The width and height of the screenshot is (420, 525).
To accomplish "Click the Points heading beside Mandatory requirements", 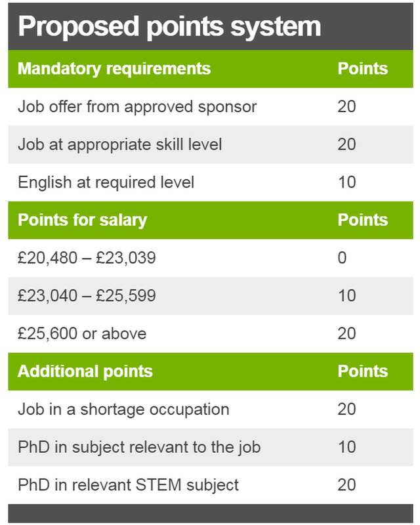I will tap(362, 69).
